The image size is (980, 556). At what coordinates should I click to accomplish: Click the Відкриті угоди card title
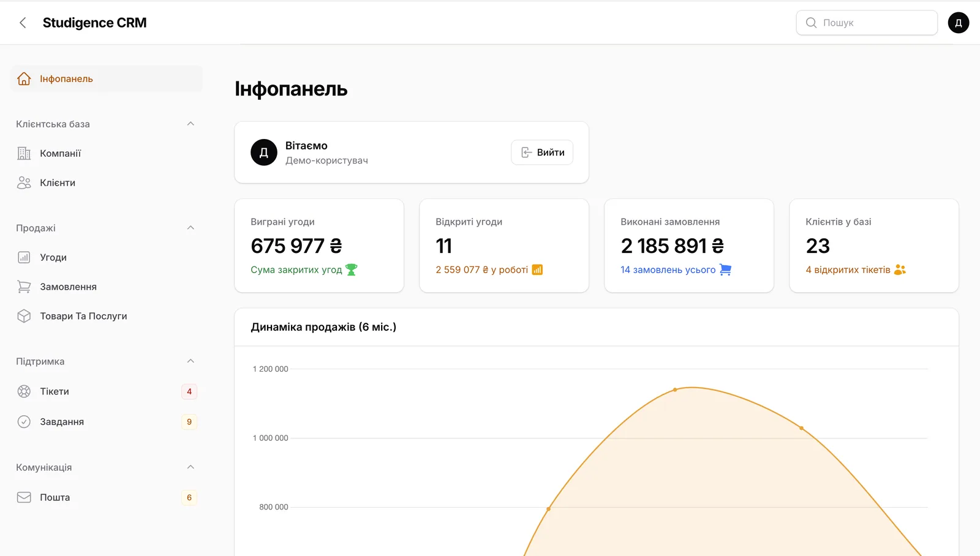click(x=469, y=222)
